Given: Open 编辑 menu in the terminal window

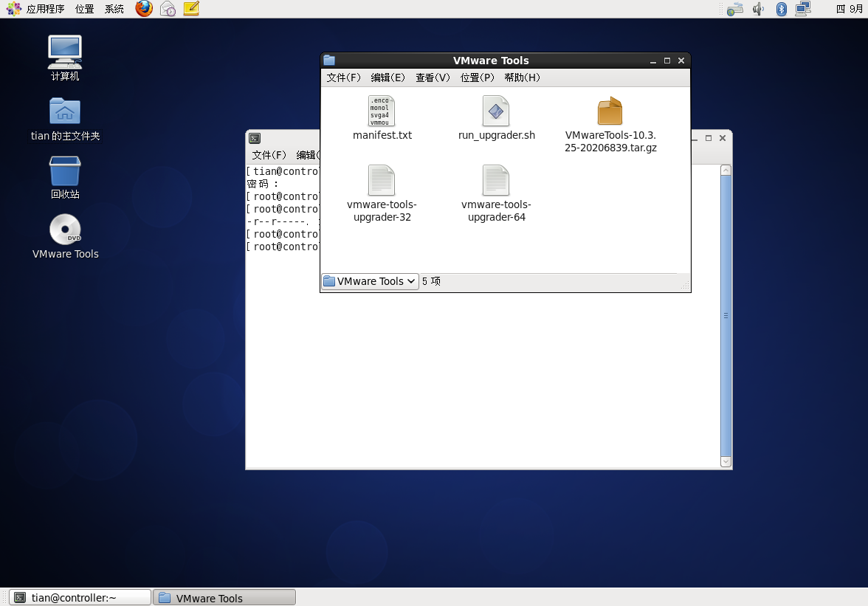Looking at the screenshot, I should [x=307, y=155].
